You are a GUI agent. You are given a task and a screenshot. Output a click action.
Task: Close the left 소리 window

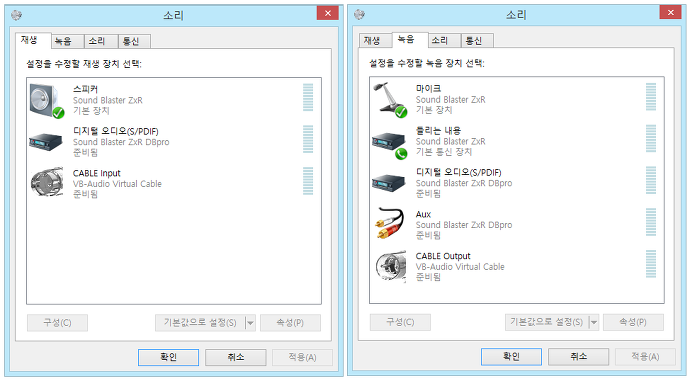(328, 13)
